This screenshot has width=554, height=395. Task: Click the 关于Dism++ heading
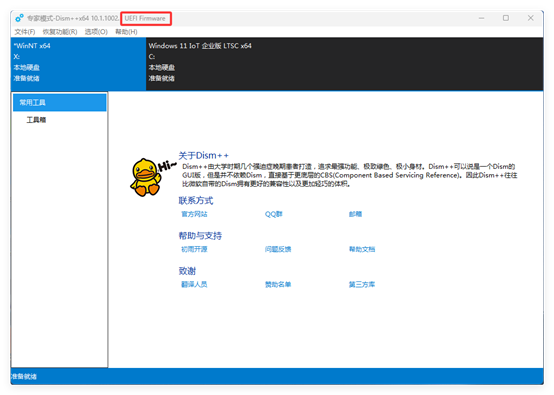[204, 155]
